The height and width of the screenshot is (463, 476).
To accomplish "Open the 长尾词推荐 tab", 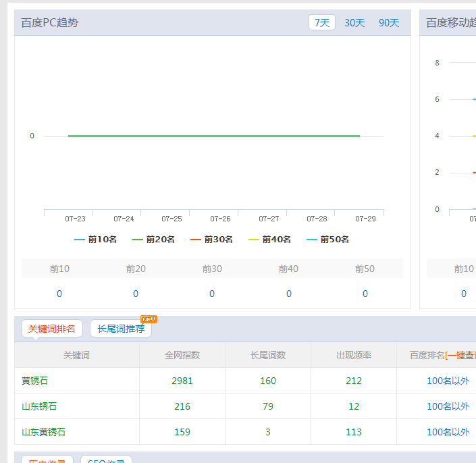I will [121, 329].
